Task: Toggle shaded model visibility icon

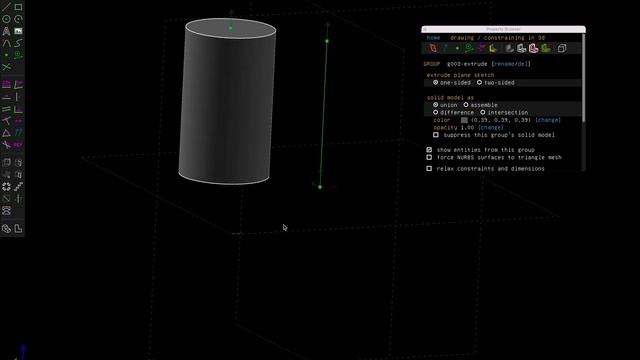Action: (509, 49)
